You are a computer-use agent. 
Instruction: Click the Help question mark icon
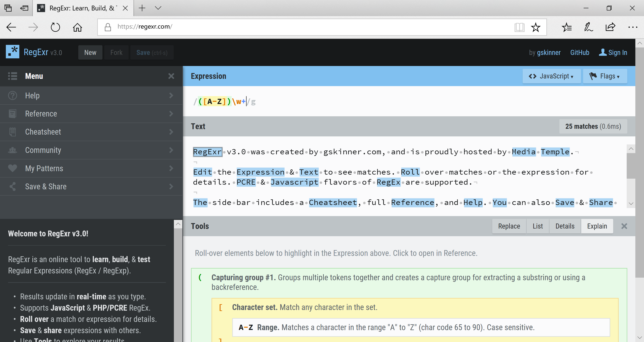pyautogui.click(x=12, y=96)
